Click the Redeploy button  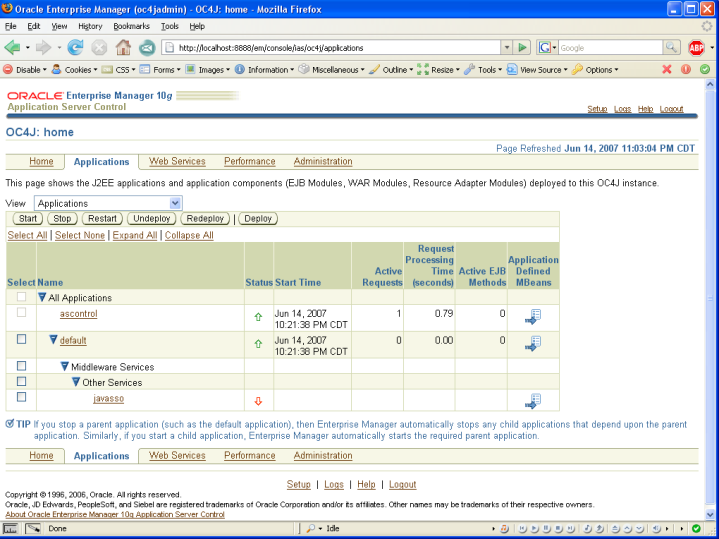[x=205, y=219]
